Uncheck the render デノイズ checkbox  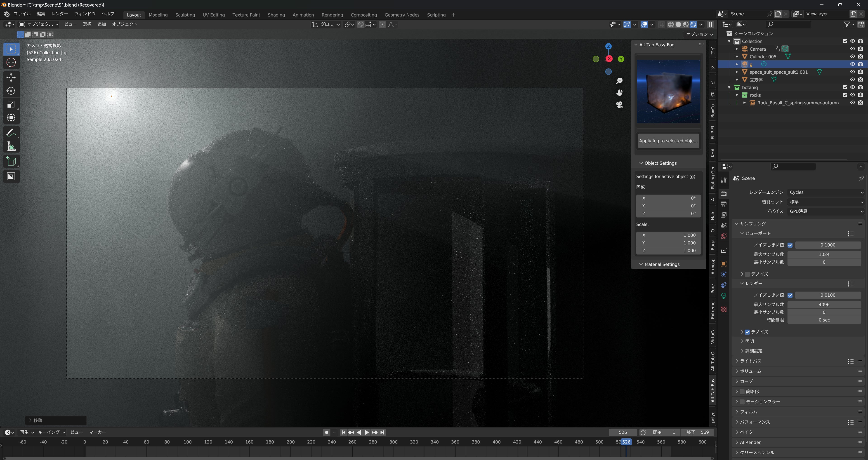(747, 332)
